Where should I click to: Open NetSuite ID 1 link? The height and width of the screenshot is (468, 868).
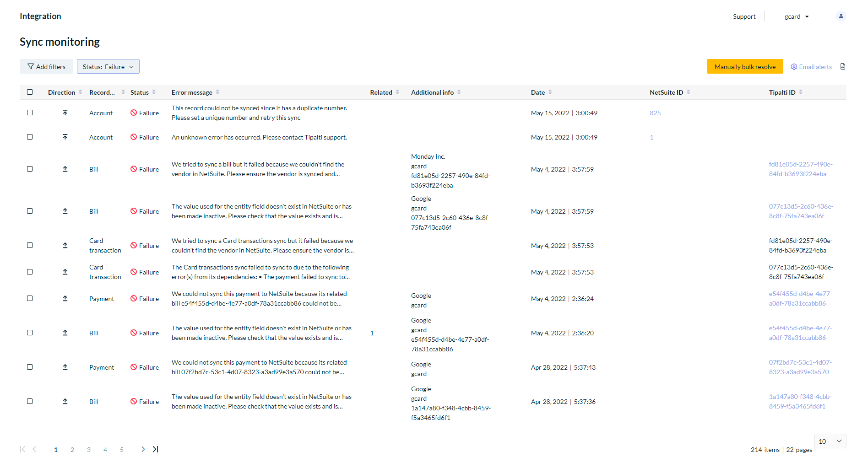[x=651, y=137]
